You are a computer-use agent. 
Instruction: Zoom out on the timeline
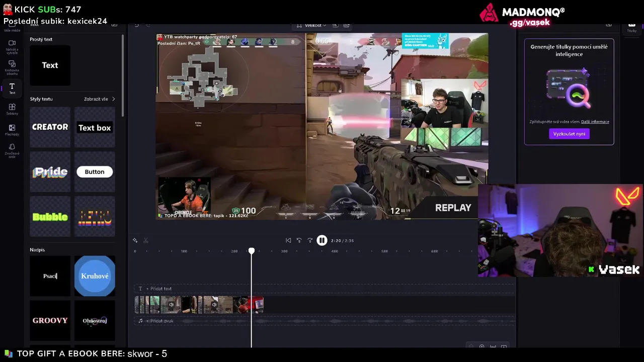471,346
